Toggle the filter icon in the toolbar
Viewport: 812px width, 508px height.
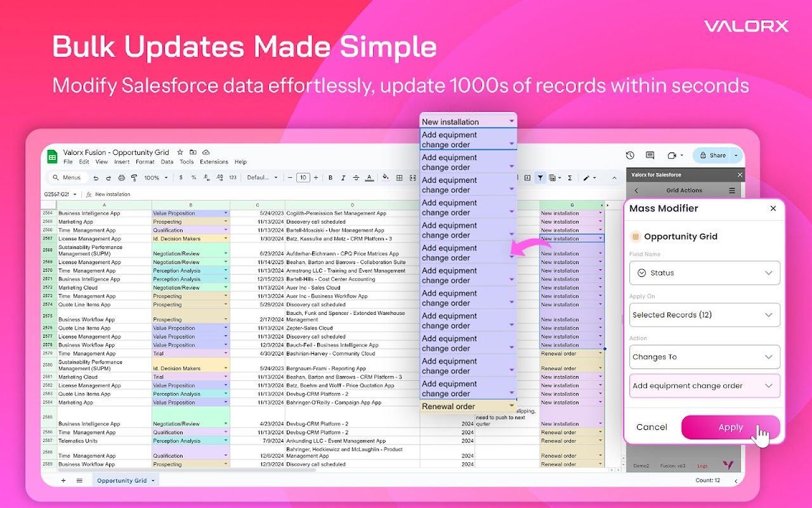[540, 178]
